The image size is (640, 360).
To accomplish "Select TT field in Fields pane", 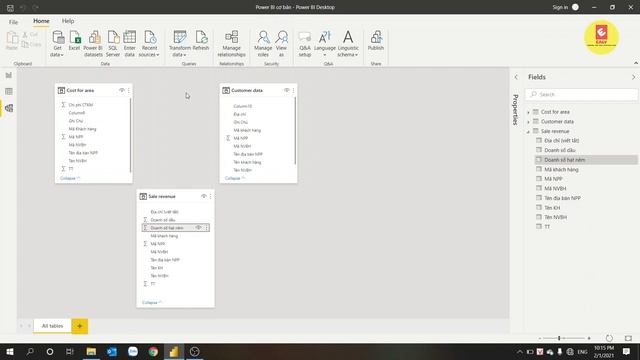I will point(547,227).
